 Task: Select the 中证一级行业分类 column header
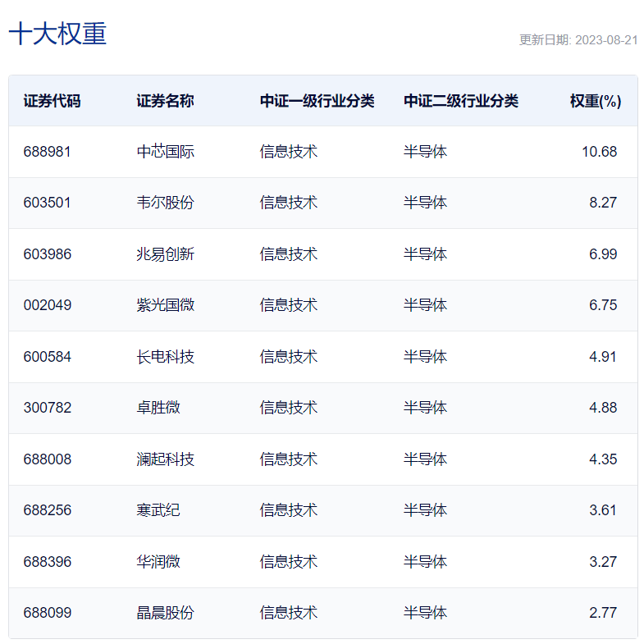pyautogui.click(x=317, y=101)
